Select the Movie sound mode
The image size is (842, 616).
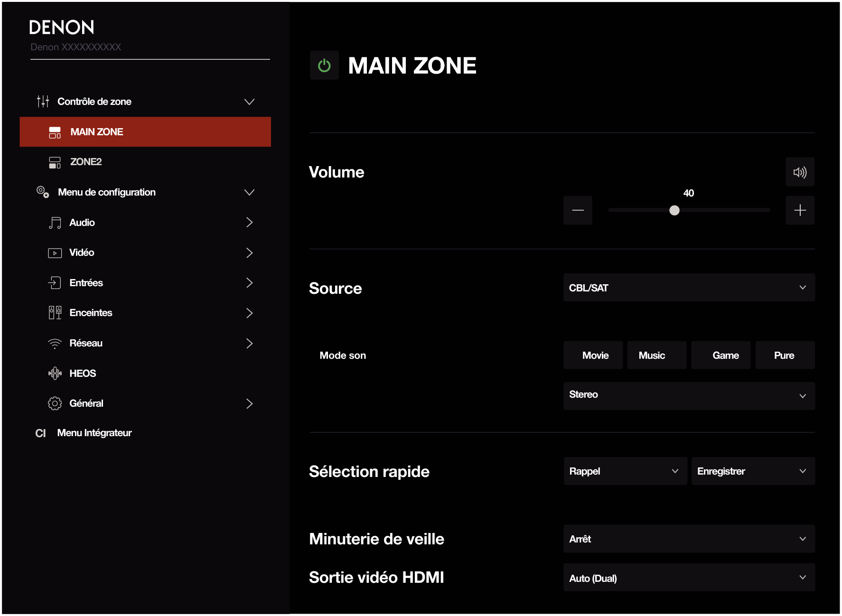tap(595, 355)
